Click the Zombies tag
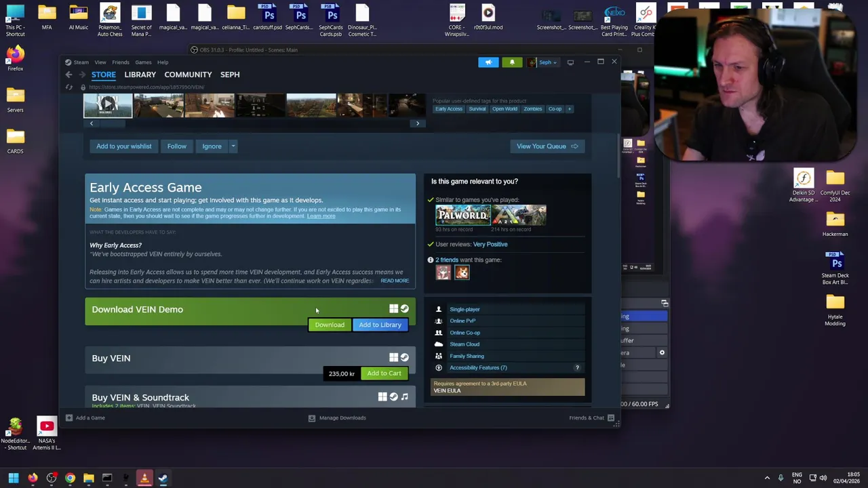Image resolution: width=868 pixels, height=488 pixels. (533, 109)
